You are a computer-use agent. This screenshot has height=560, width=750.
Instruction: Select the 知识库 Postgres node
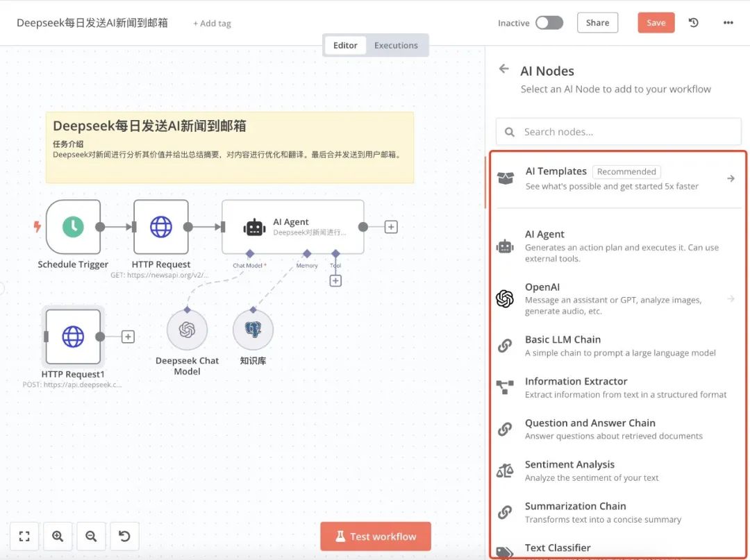253,330
